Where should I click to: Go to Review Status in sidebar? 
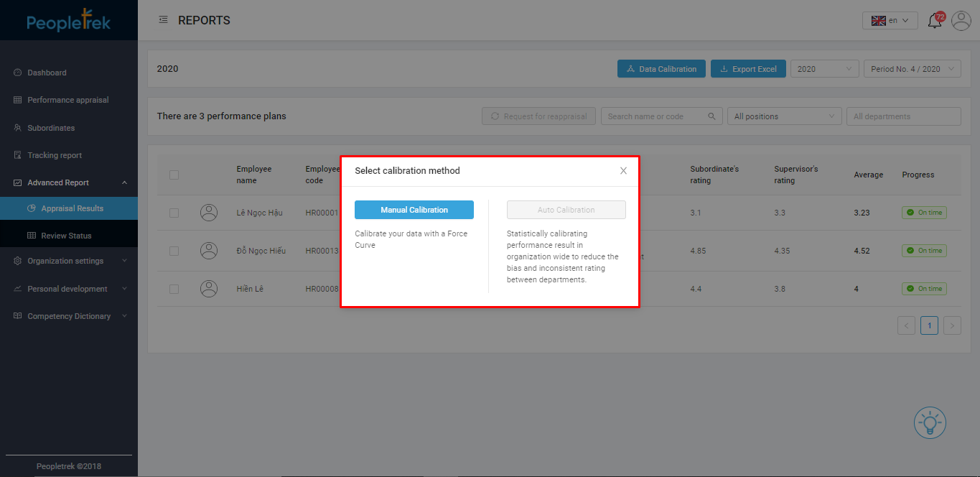[66, 236]
